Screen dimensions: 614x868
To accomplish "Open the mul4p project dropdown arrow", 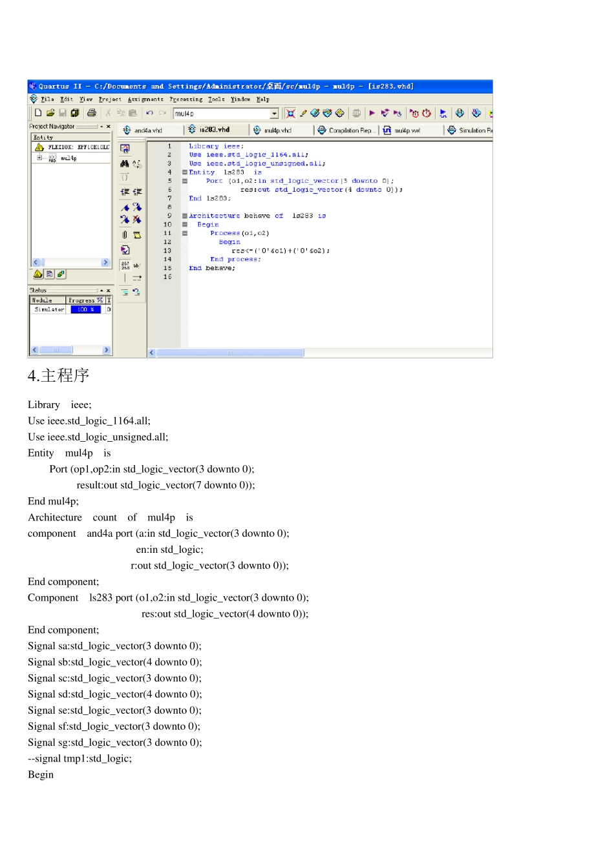I will click(274, 114).
